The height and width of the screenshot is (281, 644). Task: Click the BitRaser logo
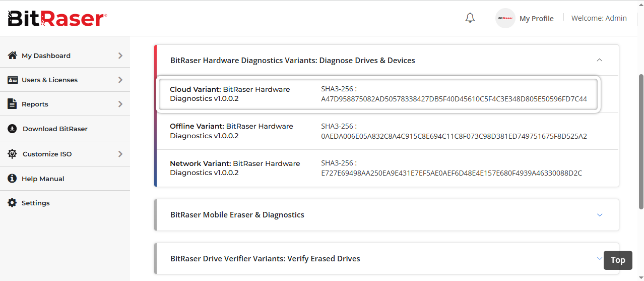[x=57, y=19]
